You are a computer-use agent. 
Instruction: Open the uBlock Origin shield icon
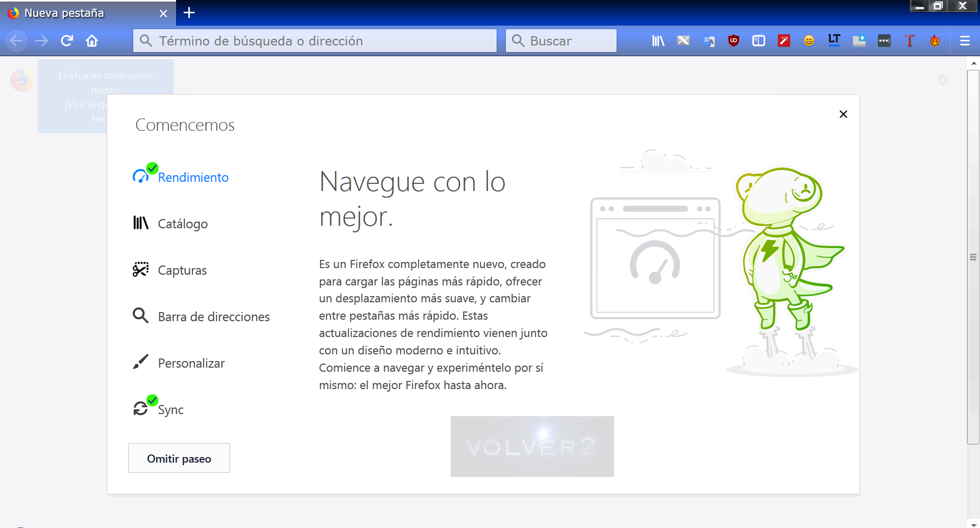pos(733,41)
